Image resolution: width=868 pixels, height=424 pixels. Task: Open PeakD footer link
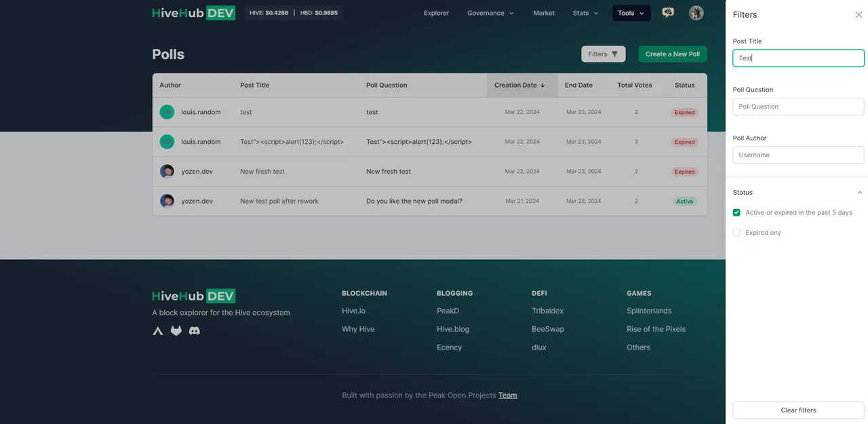click(x=448, y=311)
